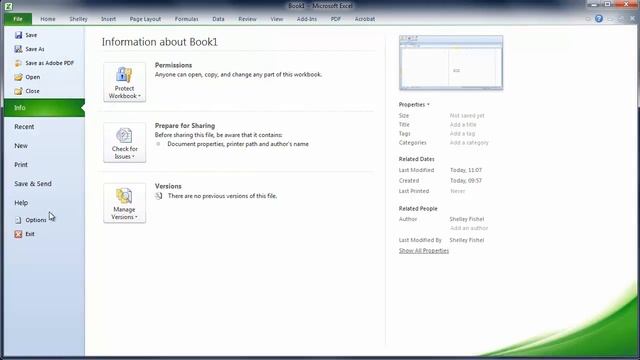The width and height of the screenshot is (640, 360).
Task: Click the Versions heading
Action: pyautogui.click(x=168, y=186)
